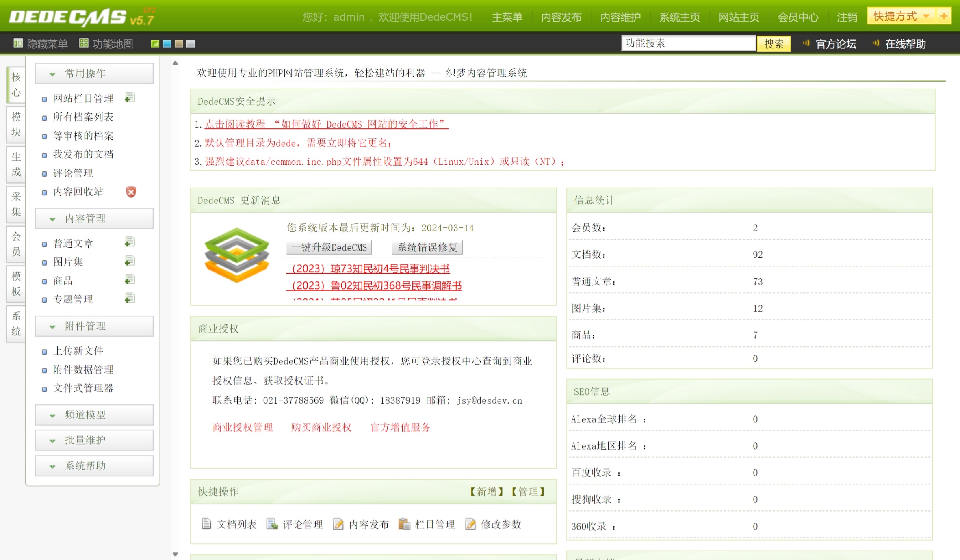Expand the 频道模型 menu section
This screenshot has height=560, width=960.
click(94, 415)
